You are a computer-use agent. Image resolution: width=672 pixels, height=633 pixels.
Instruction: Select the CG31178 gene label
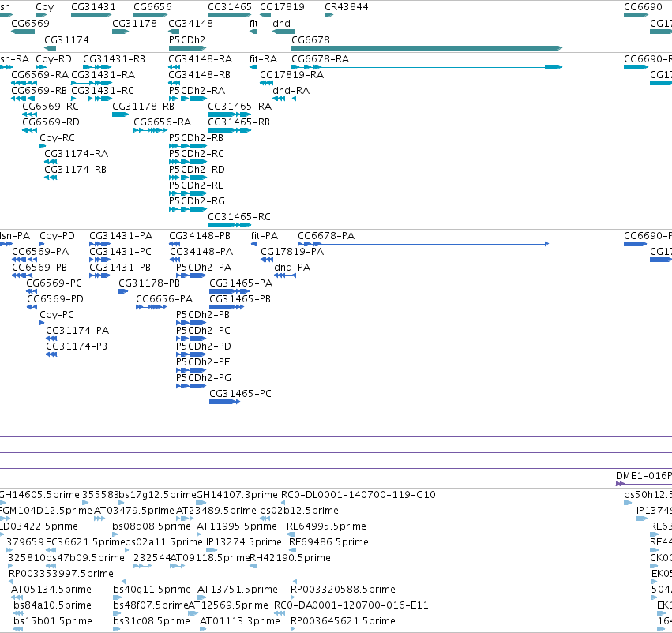click(x=134, y=23)
